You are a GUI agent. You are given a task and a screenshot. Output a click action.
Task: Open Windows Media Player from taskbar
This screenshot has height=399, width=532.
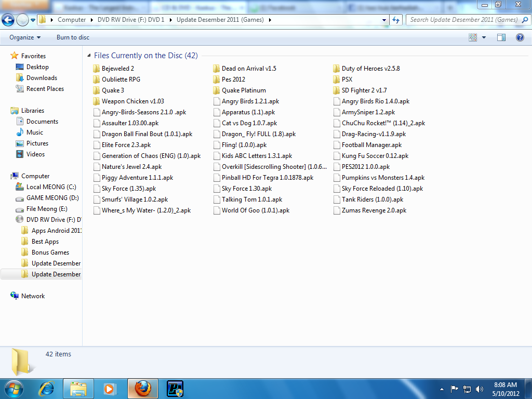[109, 389]
